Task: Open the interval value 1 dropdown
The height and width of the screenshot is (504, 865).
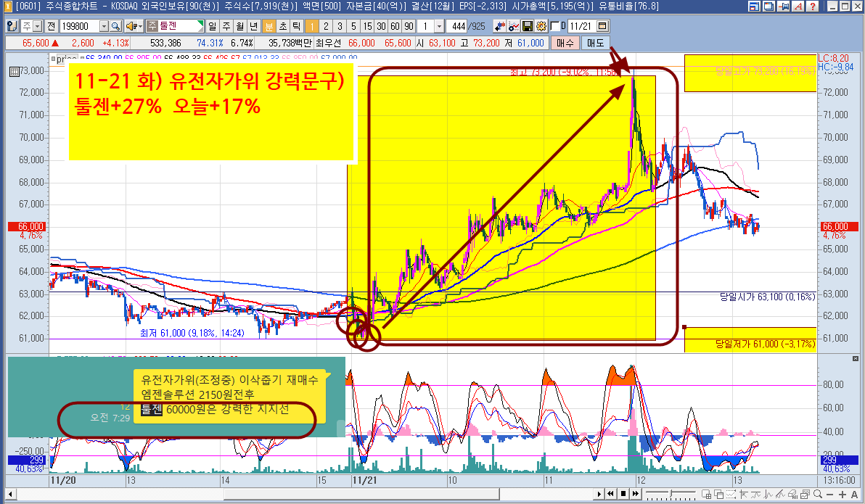Action: pyautogui.click(x=439, y=26)
